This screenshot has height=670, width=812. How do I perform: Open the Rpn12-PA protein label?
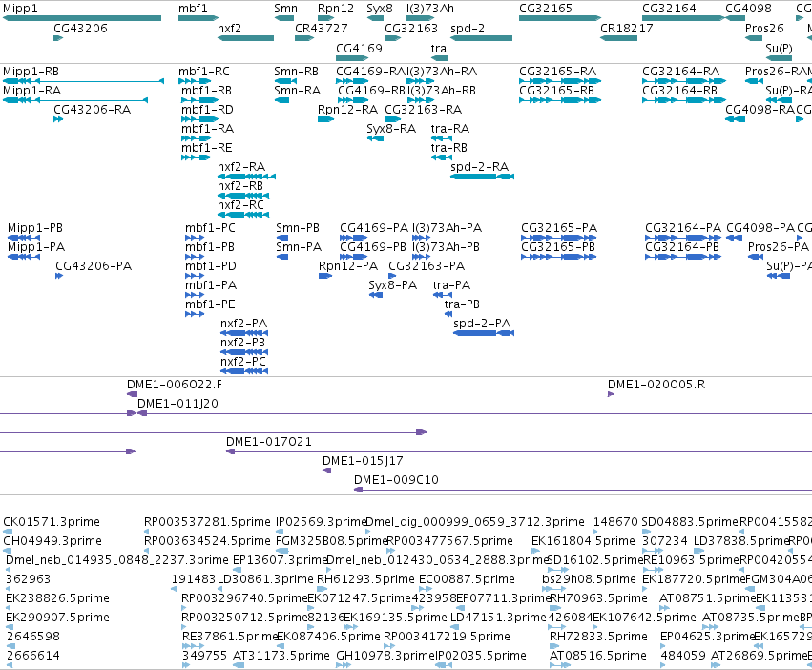point(348,266)
